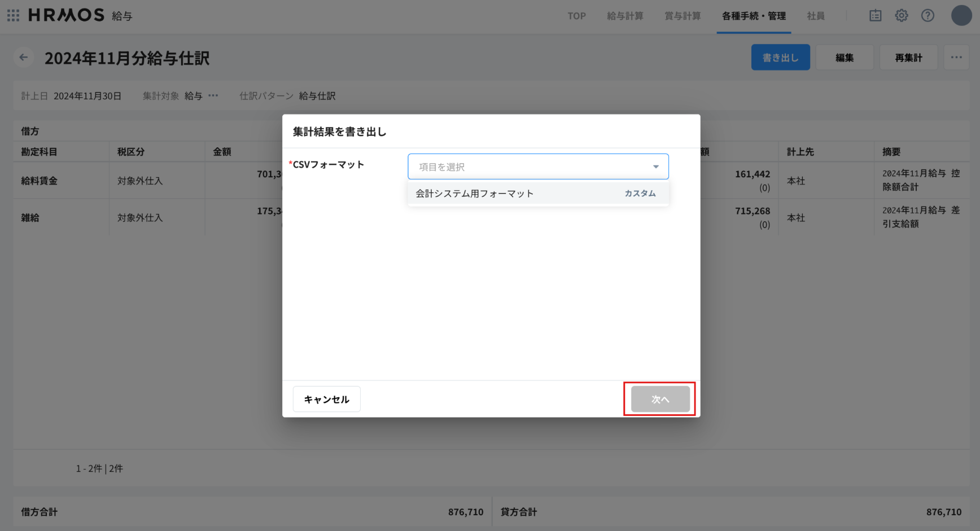This screenshot has height=531, width=980.
Task: Open the checklist icon in header
Action: [x=875, y=16]
